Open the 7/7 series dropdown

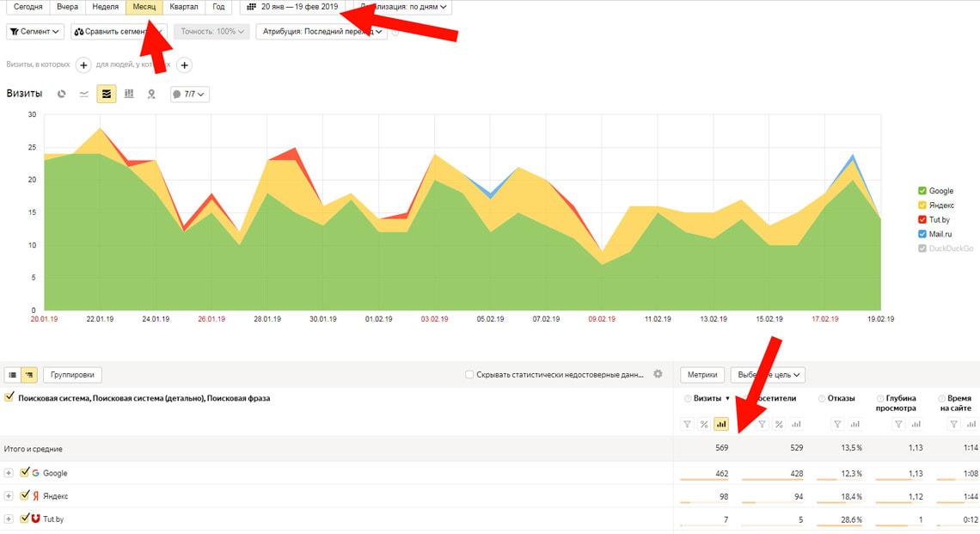tap(189, 95)
